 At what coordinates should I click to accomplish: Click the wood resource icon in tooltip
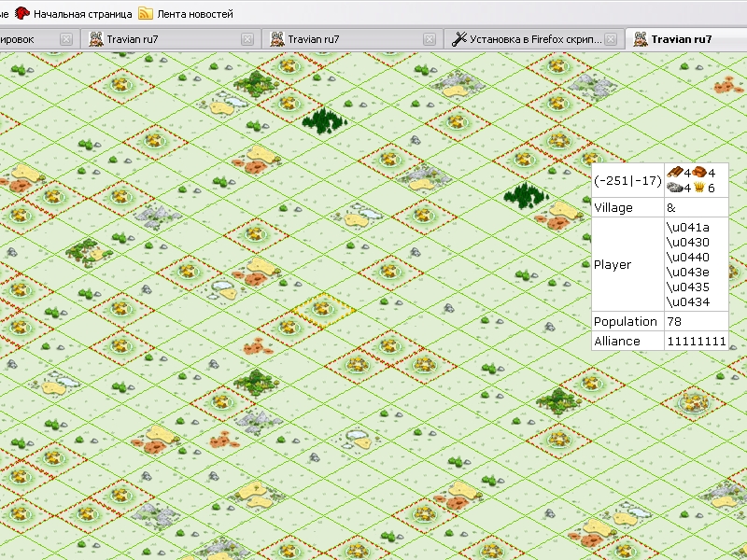coord(674,173)
